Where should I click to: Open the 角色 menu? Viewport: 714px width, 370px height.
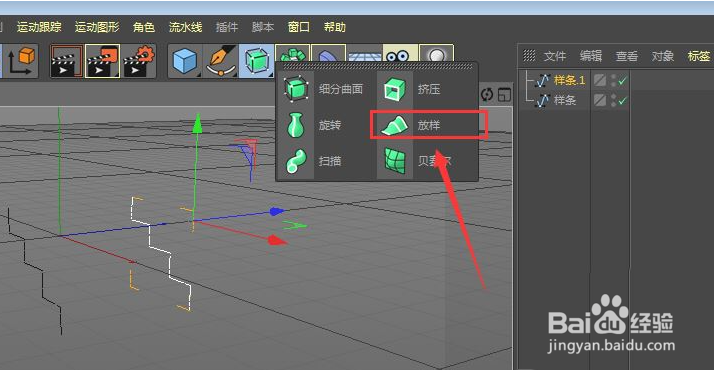tap(144, 27)
